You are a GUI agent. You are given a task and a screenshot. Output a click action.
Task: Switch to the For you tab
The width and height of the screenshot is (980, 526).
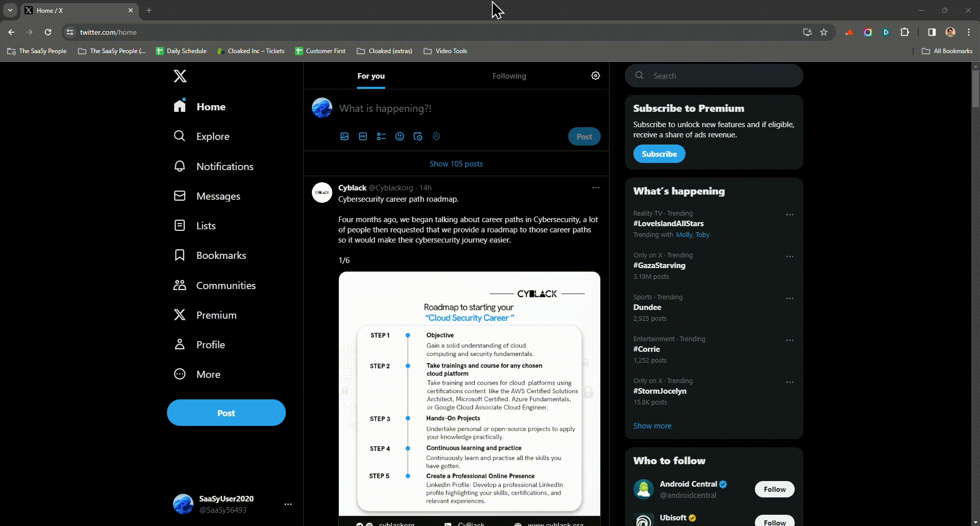click(x=371, y=76)
